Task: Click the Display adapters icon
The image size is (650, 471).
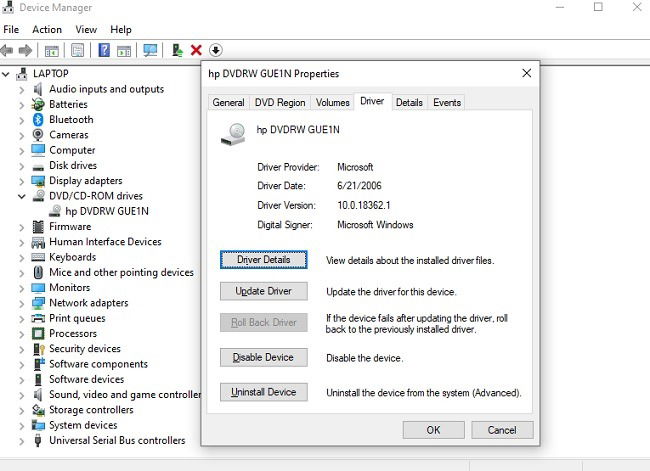Action: click(38, 181)
